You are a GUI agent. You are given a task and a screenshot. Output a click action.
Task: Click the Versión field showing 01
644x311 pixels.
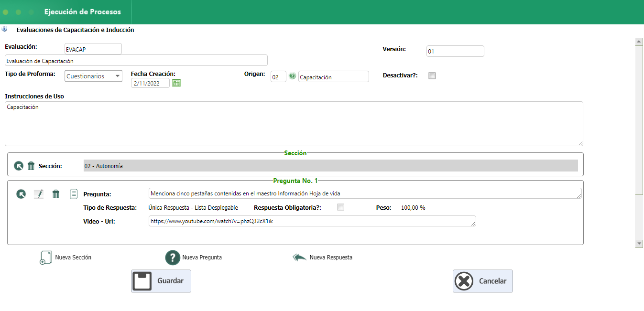click(x=455, y=51)
